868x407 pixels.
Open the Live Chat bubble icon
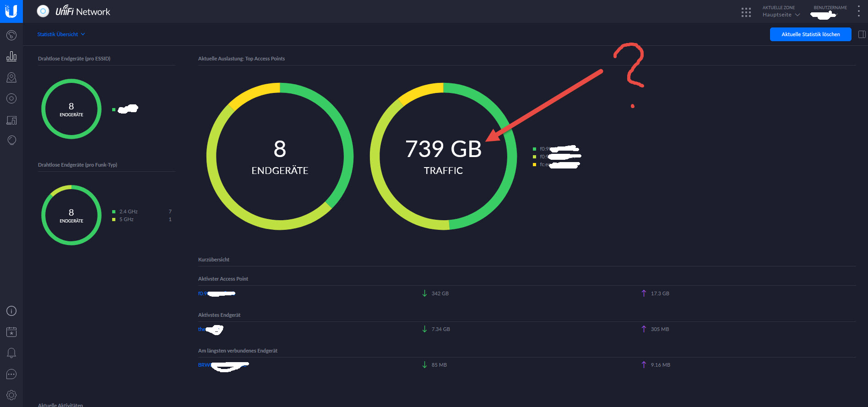tap(11, 374)
